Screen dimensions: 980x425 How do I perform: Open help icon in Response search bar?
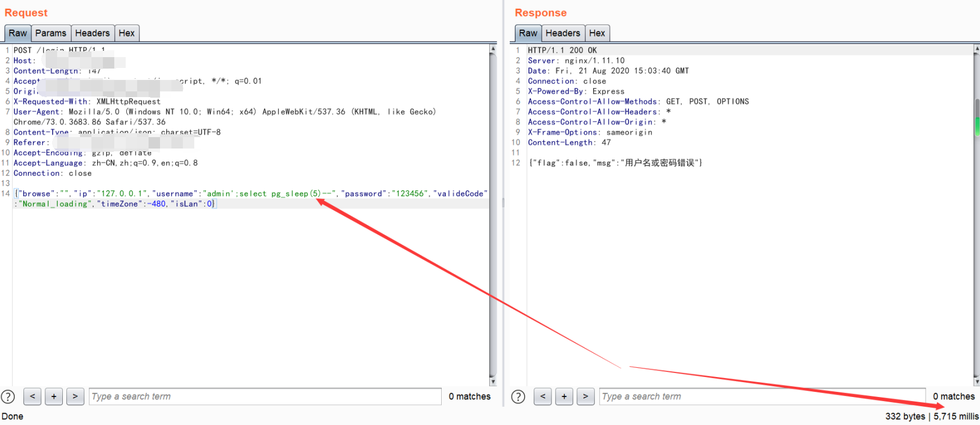518,396
